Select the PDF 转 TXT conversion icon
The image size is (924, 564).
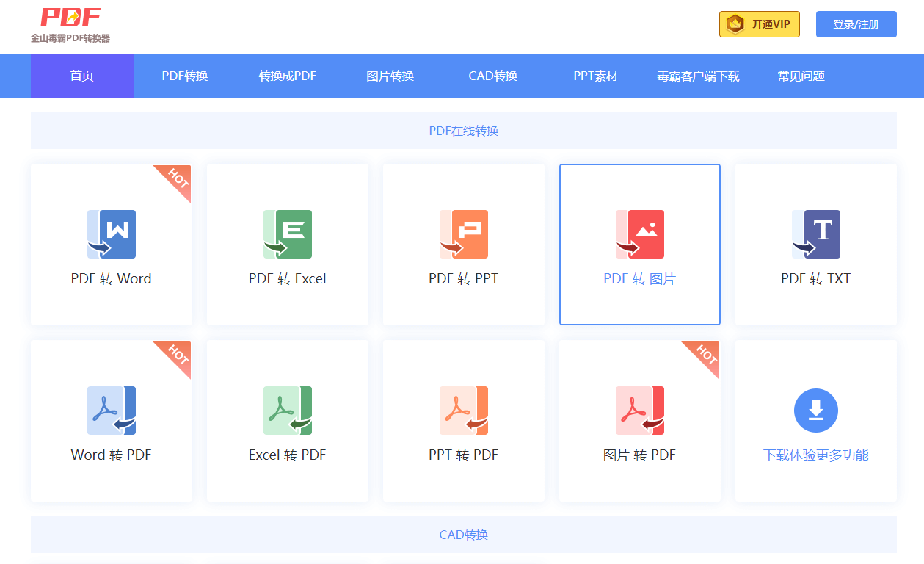point(815,234)
